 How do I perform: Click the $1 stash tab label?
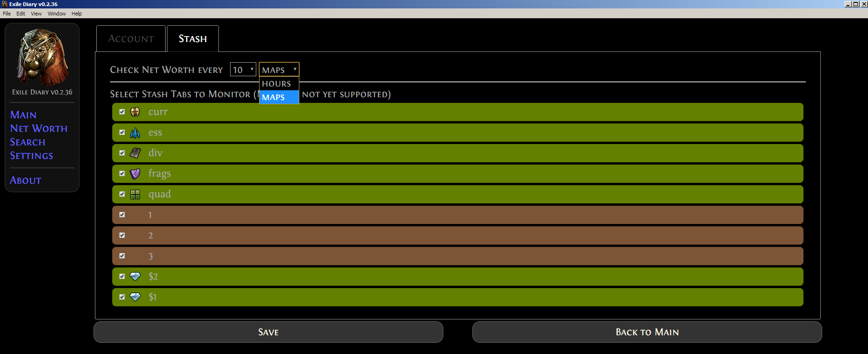[152, 297]
